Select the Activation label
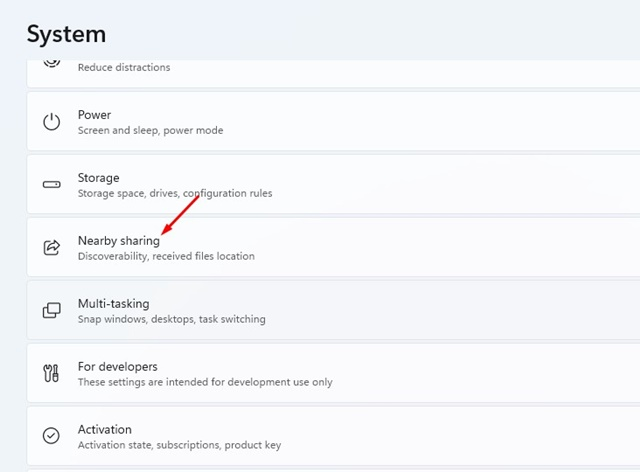The height and width of the screenshot is (472, 640). (x=104, y=430)
